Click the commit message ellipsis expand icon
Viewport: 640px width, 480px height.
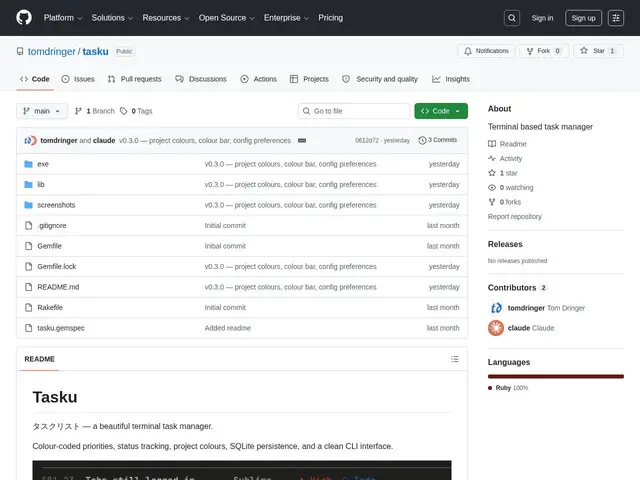pos(302,140)
